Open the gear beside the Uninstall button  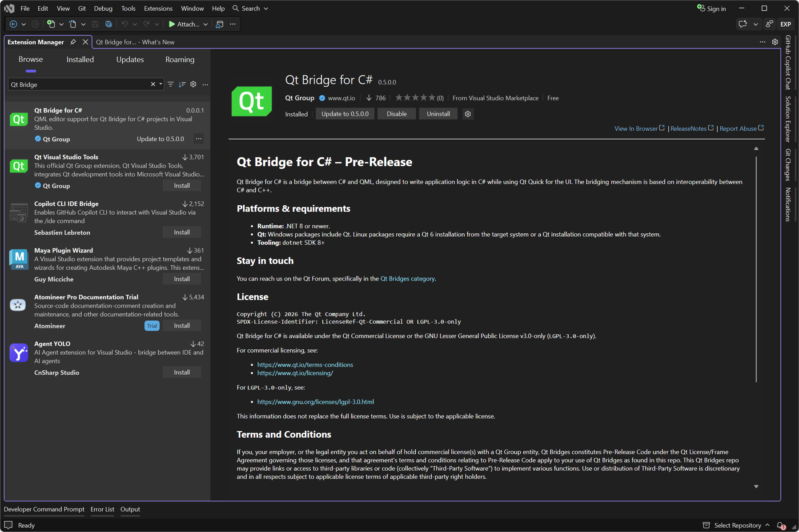468,114
